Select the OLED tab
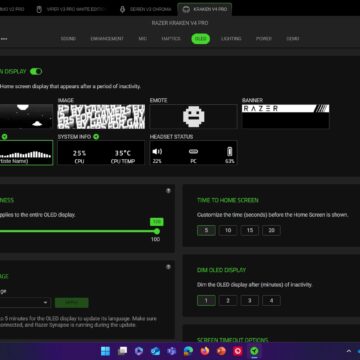This screenshot has width=360, height=360. point(201,39)
